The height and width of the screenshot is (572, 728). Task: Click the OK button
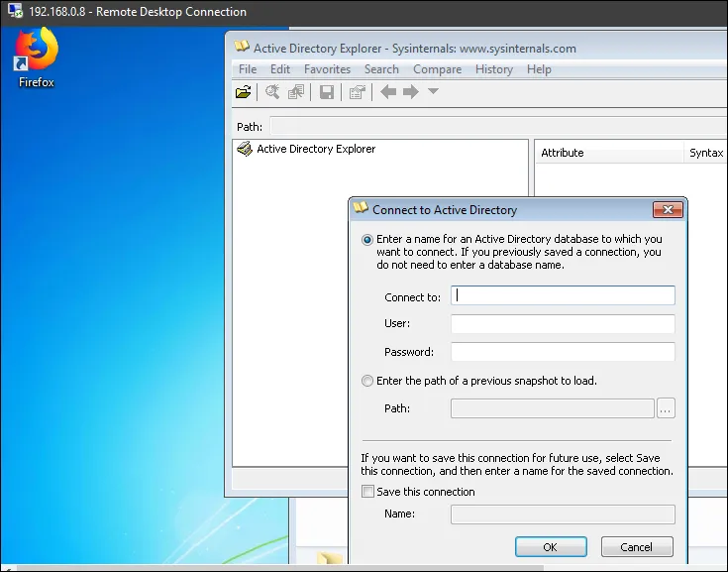tap(551, 547)
